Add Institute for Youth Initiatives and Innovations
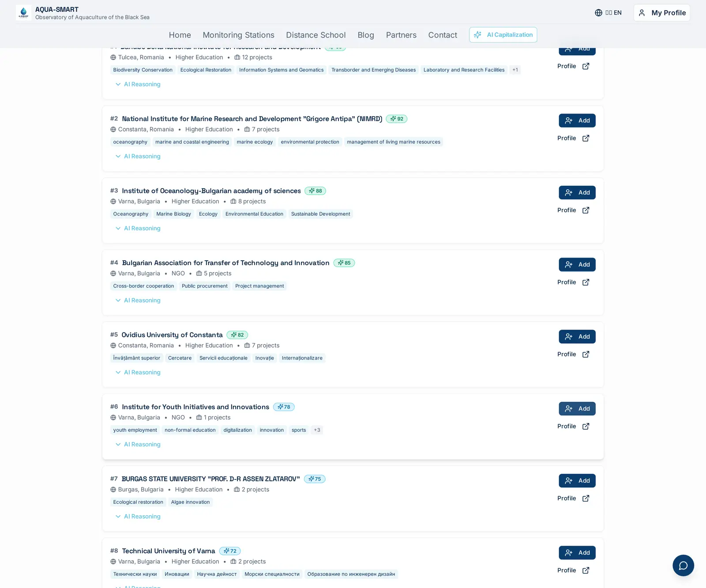Image resolution: width=706 pixels, height=588 pixels. pos(577,408)
